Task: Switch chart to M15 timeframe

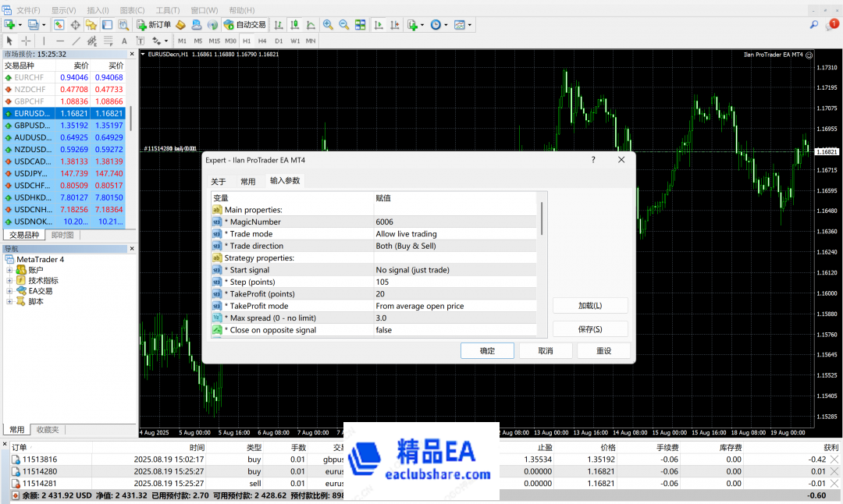Action: click(214, 41)
